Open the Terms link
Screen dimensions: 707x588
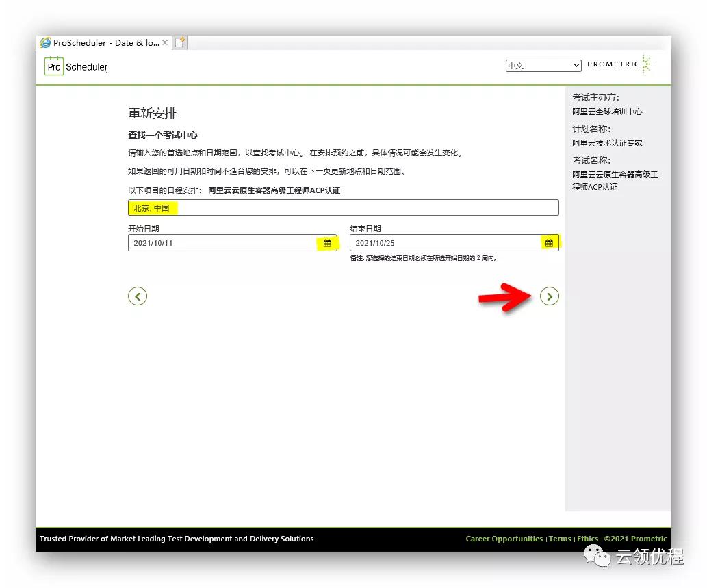(x=560, y=539)
